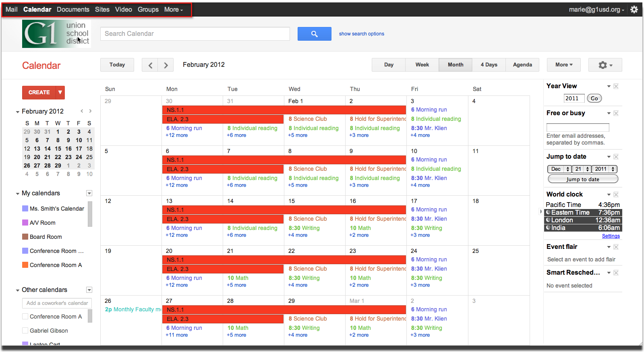
Task: Switch to Week view
Action: tap(422, 65)
